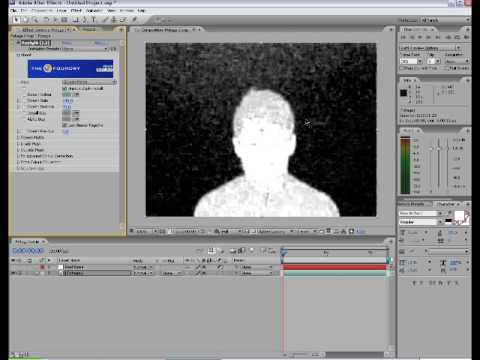Toggle the Unpremultiply Result checkbox
The image size is (480, 360).
pyautogui.click(x=65, y=89)
